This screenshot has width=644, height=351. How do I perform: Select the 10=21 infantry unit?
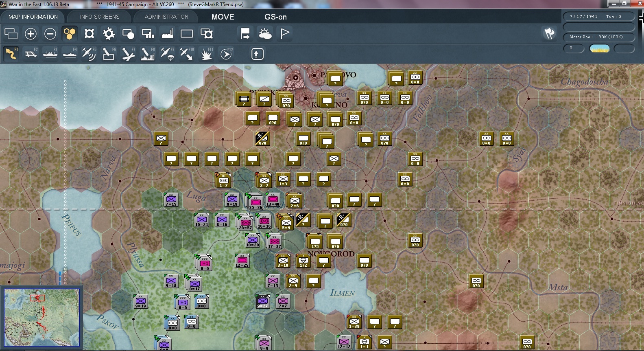pos(202,220)
